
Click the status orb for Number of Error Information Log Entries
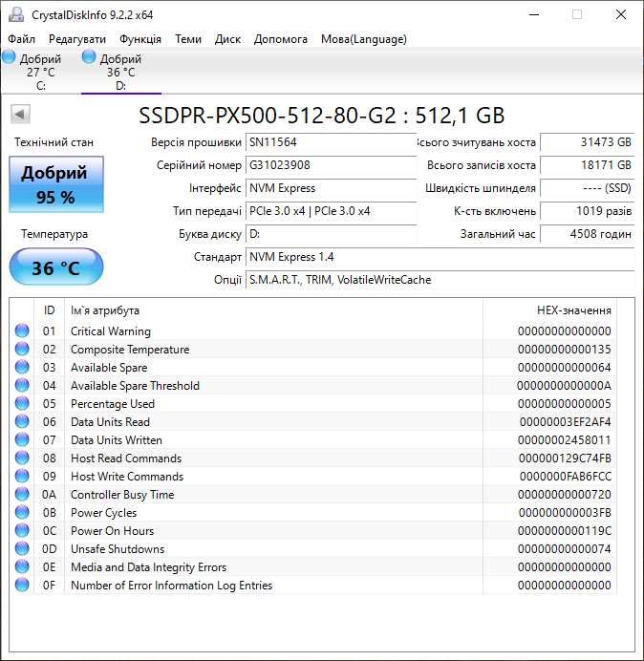(22, 585)
